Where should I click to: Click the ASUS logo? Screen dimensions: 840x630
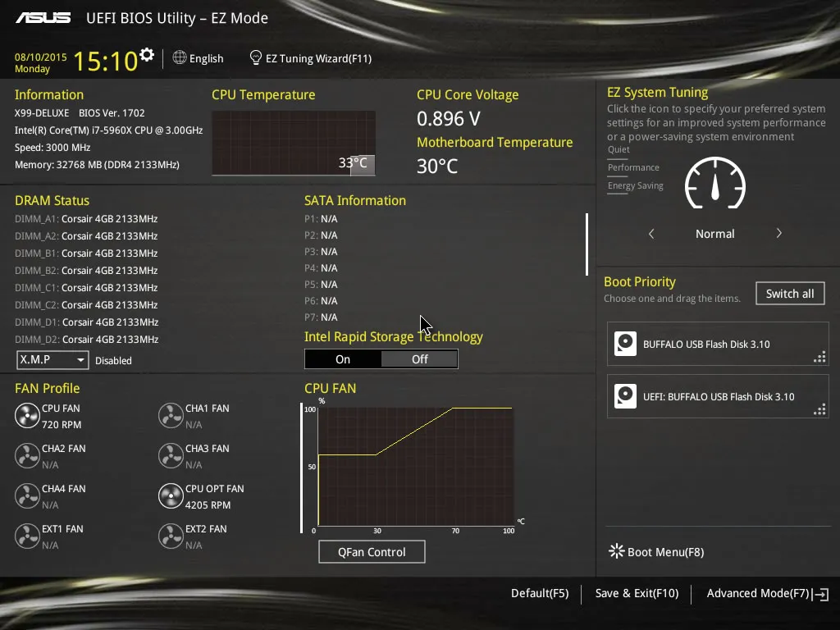[43, 18]
